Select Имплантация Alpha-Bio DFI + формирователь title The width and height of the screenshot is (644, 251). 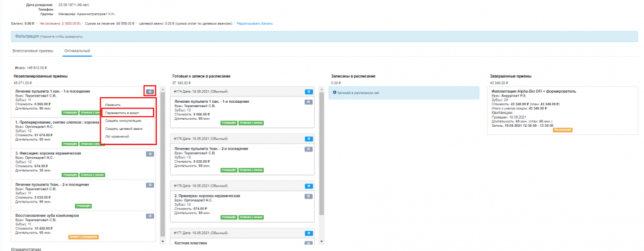point(533,91)
